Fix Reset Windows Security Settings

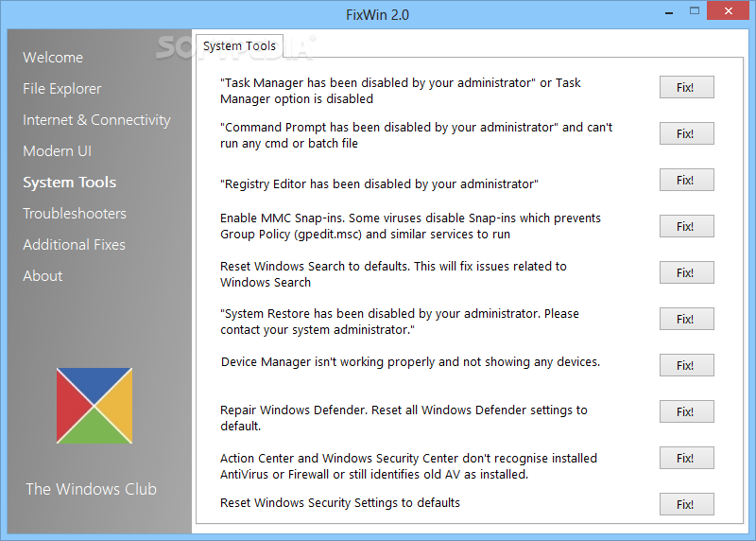click(x=687, y=504)
